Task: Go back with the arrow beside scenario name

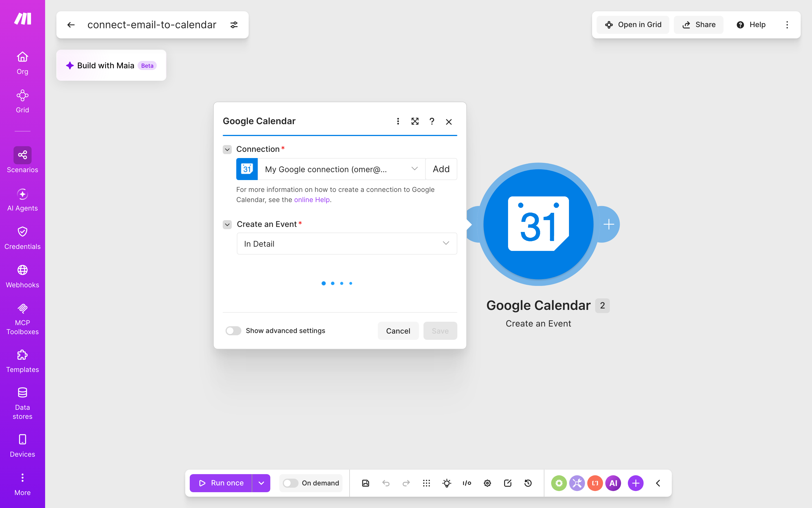Action: point(71,25)
